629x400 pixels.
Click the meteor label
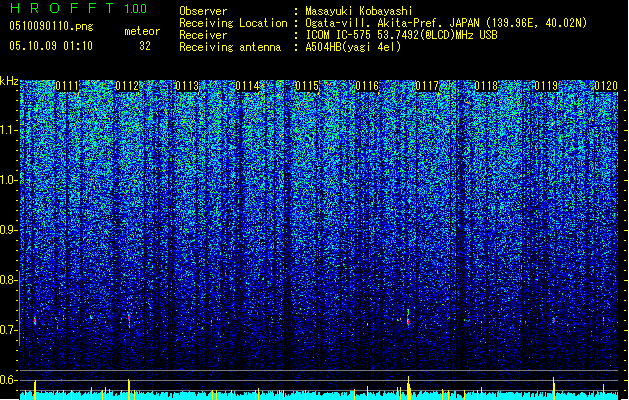pos(142,31)
